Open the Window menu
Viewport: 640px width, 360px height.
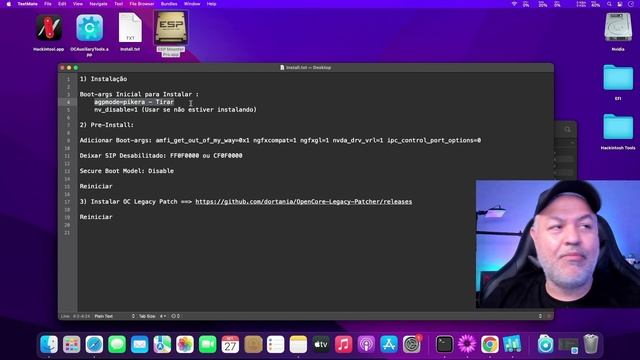(192, 4)
